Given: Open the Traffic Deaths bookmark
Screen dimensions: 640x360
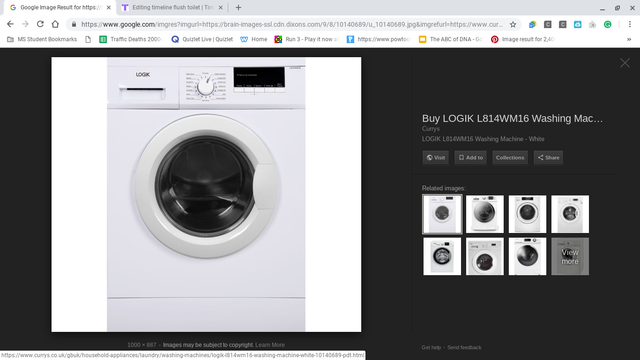Looking at the screenshot, I should tap(131, 39).
